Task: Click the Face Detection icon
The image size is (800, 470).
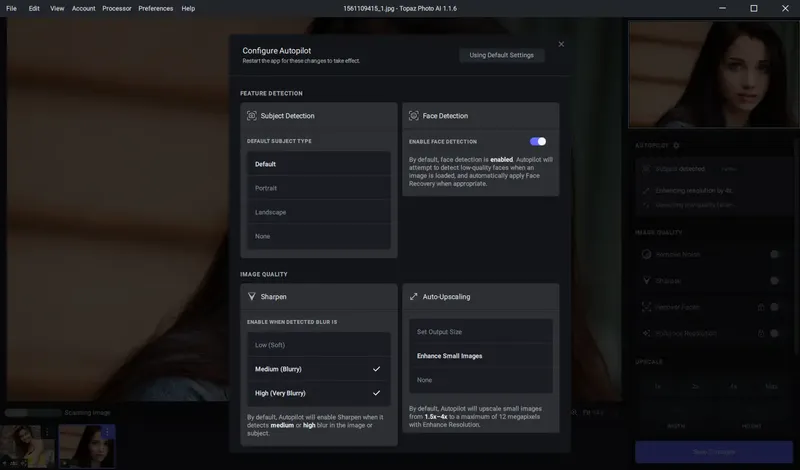Action: 414,116
